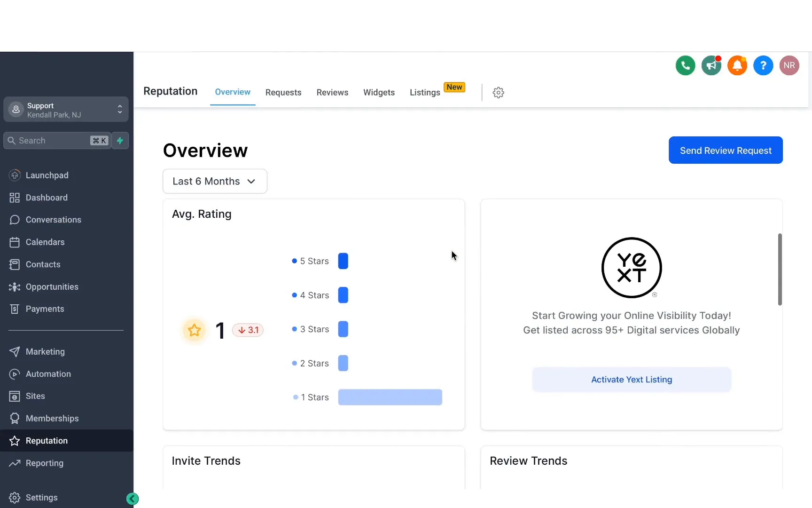The height and width of the screenshot is (508, 812).
Task: Click the Dashboard grid icon
Action: (x=15, y=198)
